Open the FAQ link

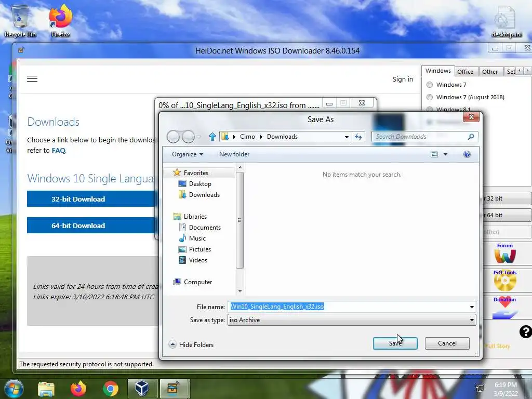pyautogui.click(x=58, y=150)
